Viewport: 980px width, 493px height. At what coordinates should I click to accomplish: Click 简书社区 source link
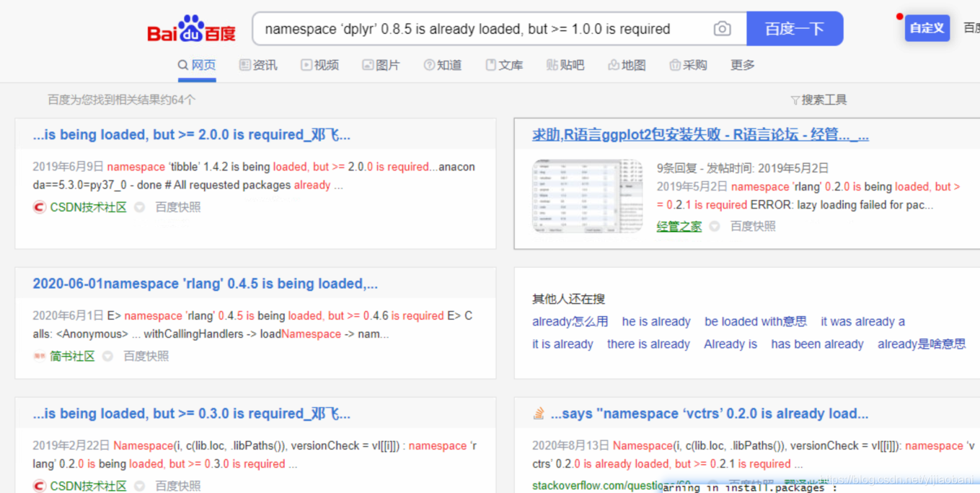point(72,356)
